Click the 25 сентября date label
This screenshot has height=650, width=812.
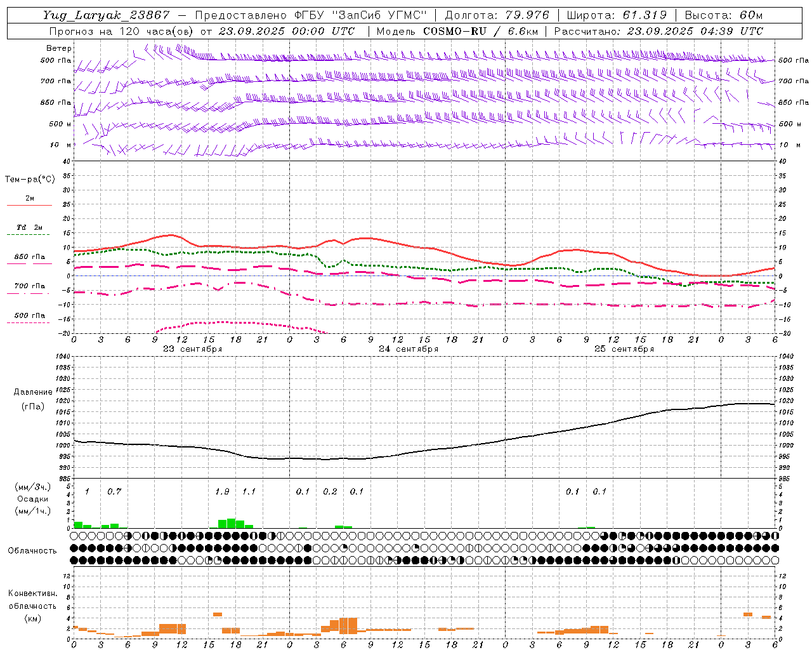(624, 349)
